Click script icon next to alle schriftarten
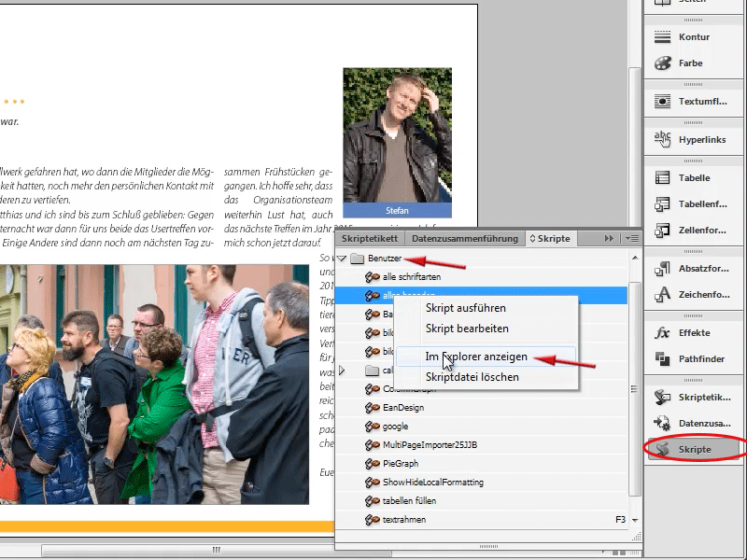Viewport: 747px width, 560px height. [x=372, y=276]
